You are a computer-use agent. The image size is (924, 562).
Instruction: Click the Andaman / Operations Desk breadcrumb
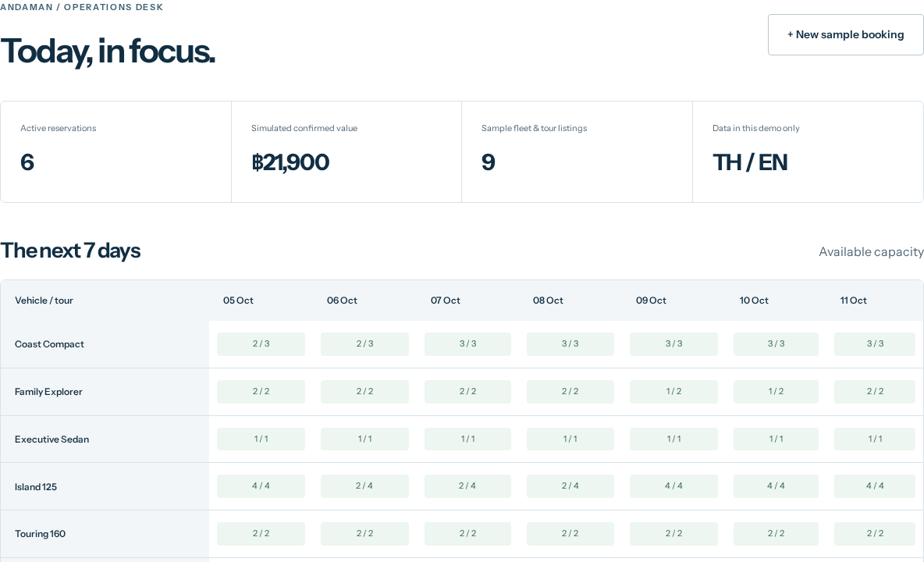(81, 7)
